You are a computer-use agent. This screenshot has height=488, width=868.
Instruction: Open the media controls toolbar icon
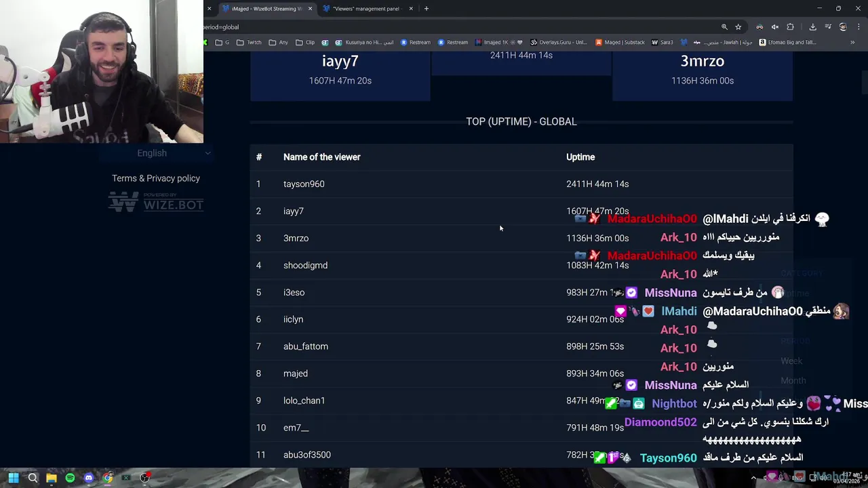click(x=828, y=27)
